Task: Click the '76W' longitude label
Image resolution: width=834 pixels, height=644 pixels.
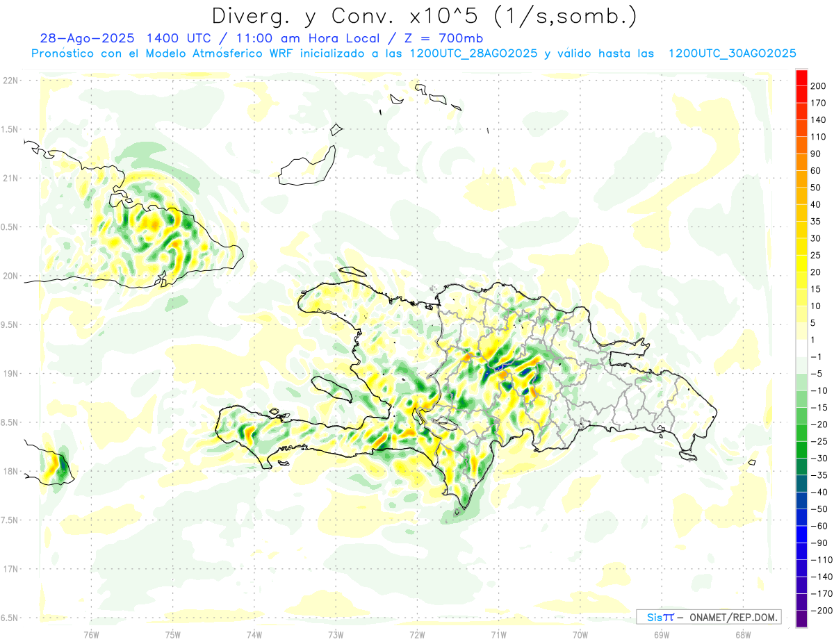Action: click(x=91, y=634)
